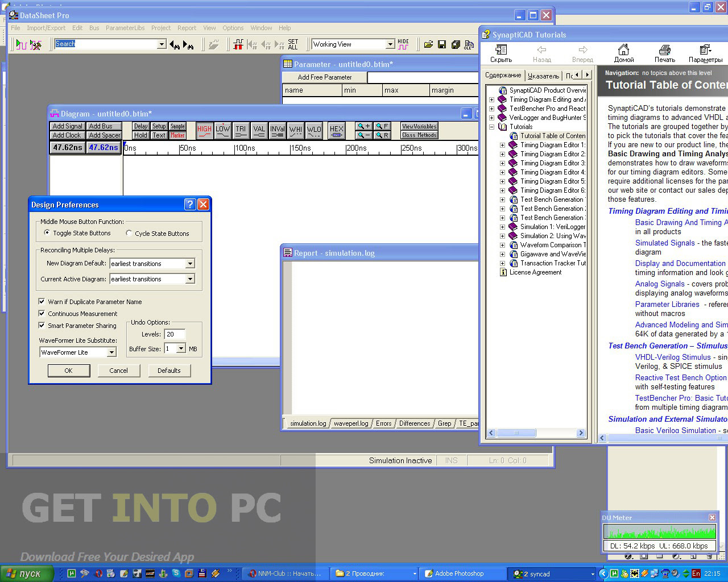Open the New Diagram Default dropdown
This screenshot has width=728, height=582.
(x=190, y=264)
